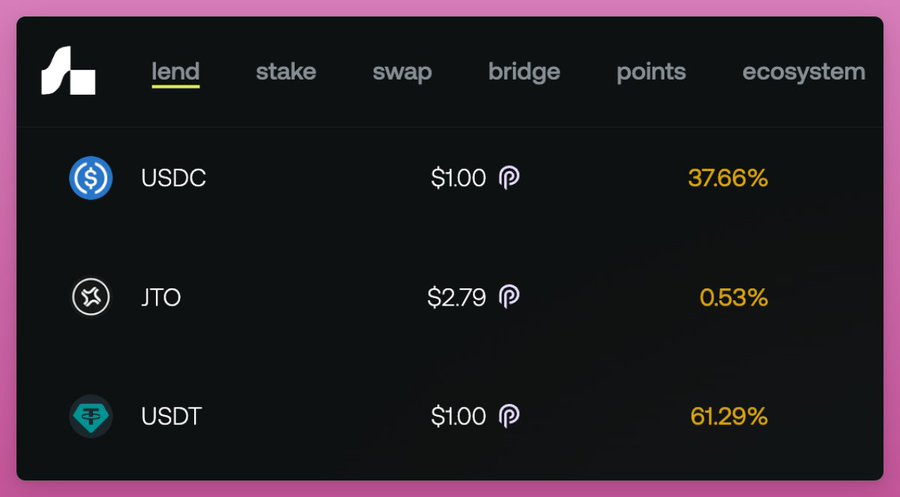Click the JTO token icon
This screenshot has height=497, width=900.
pyautogui.click(x=90, y=297)
